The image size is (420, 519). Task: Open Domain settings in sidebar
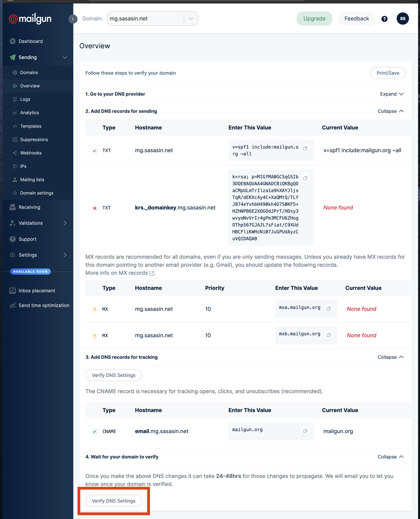click(36, 193)
